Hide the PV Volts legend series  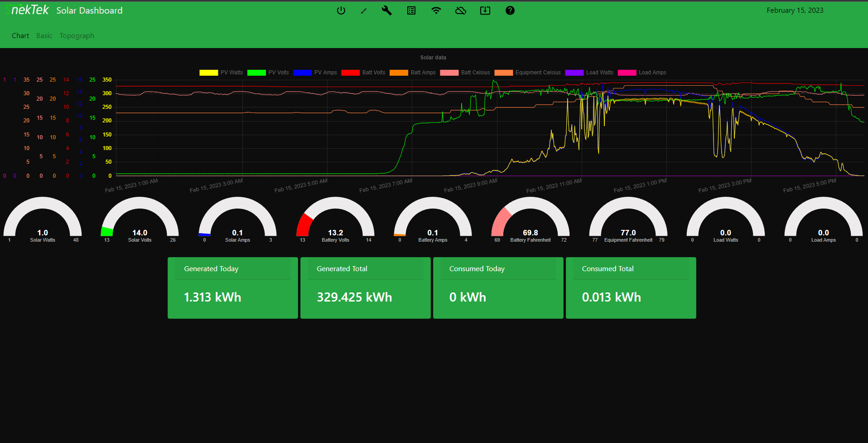269,73
